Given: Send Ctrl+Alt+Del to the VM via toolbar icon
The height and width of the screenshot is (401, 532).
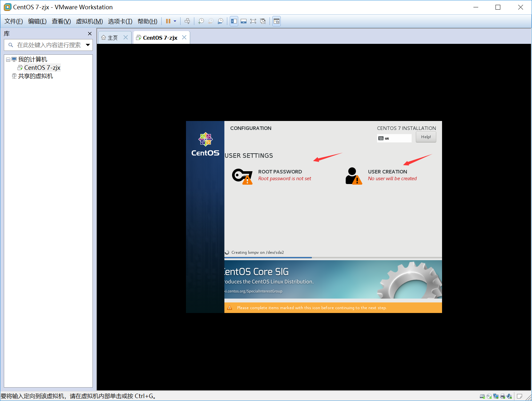Looking at the screenshot, I should tap(187, 21).
